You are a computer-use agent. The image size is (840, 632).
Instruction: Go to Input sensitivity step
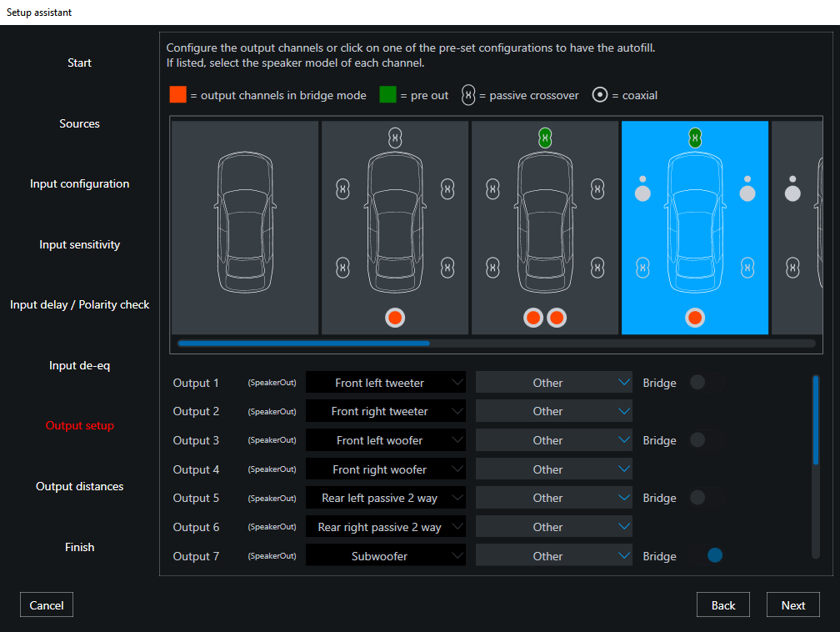pos(79,244)
